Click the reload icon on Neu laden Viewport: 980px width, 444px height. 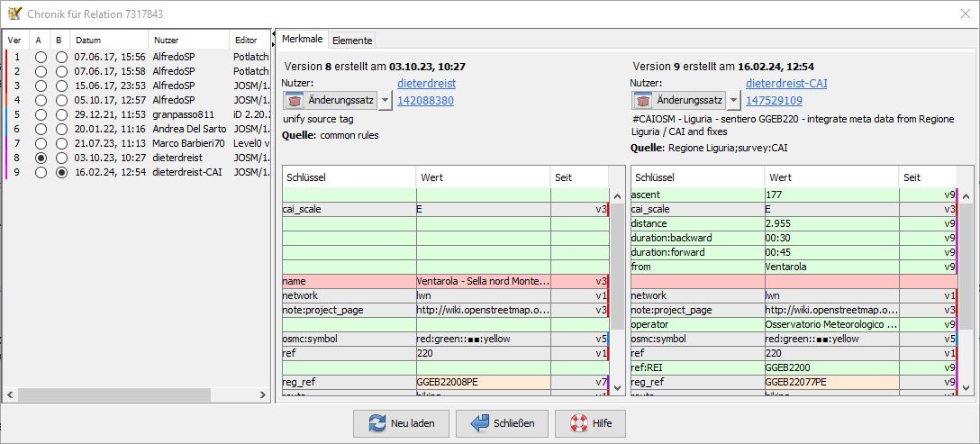pyautogui.click(x=376, y=423)
